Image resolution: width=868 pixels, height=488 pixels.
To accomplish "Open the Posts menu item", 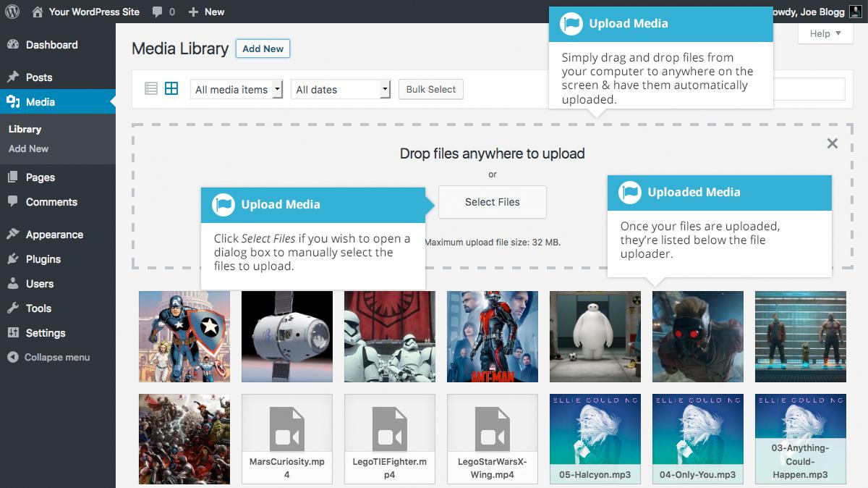I will click(58, 77).
